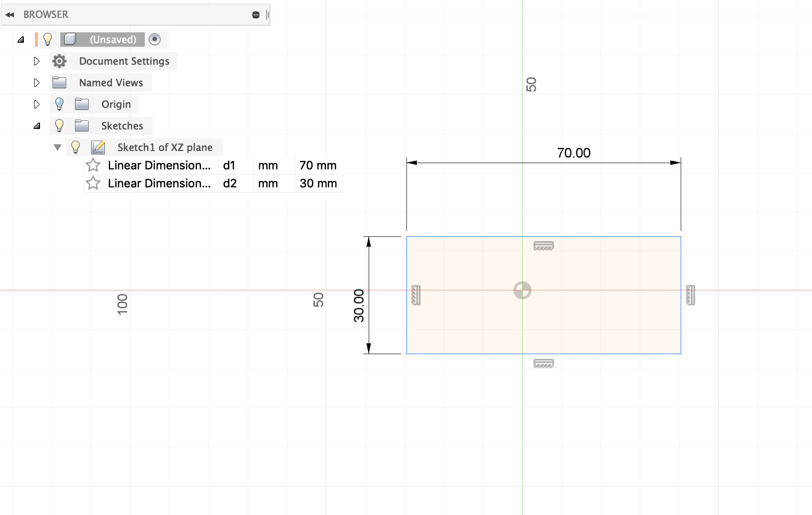This screenshot has width=812, height=515.
Task: Activate the Unsaved component radio button
Action: (x=155, y=40)
